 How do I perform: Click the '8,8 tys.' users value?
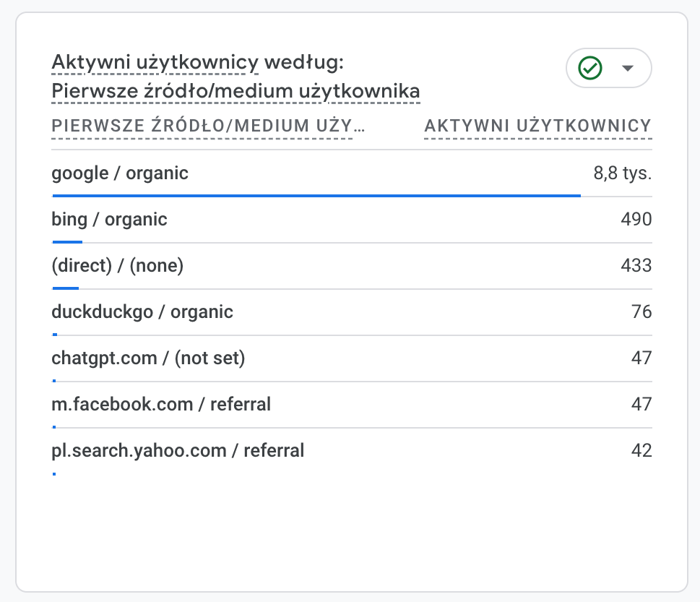click(x=623, y=173)
